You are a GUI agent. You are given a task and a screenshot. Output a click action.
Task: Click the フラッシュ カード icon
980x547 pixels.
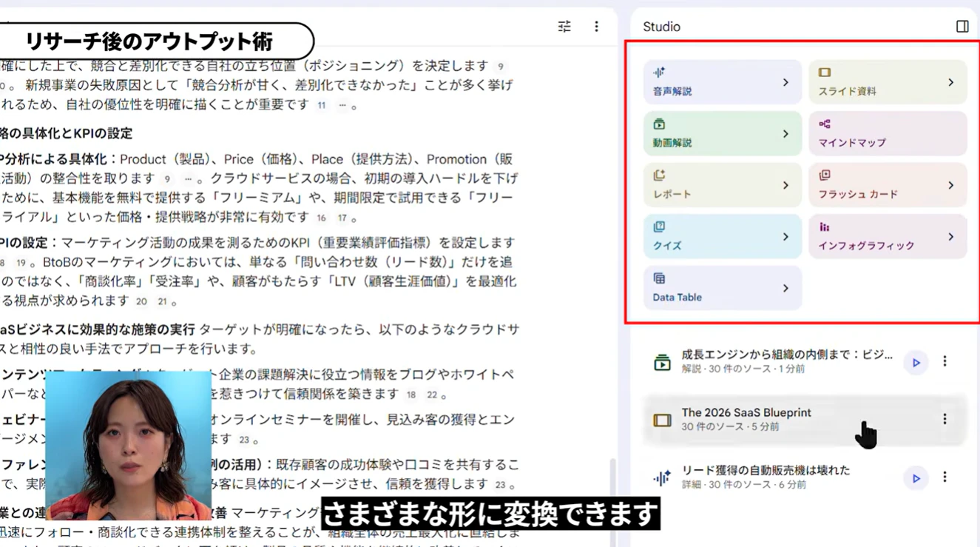pos(825,175)
